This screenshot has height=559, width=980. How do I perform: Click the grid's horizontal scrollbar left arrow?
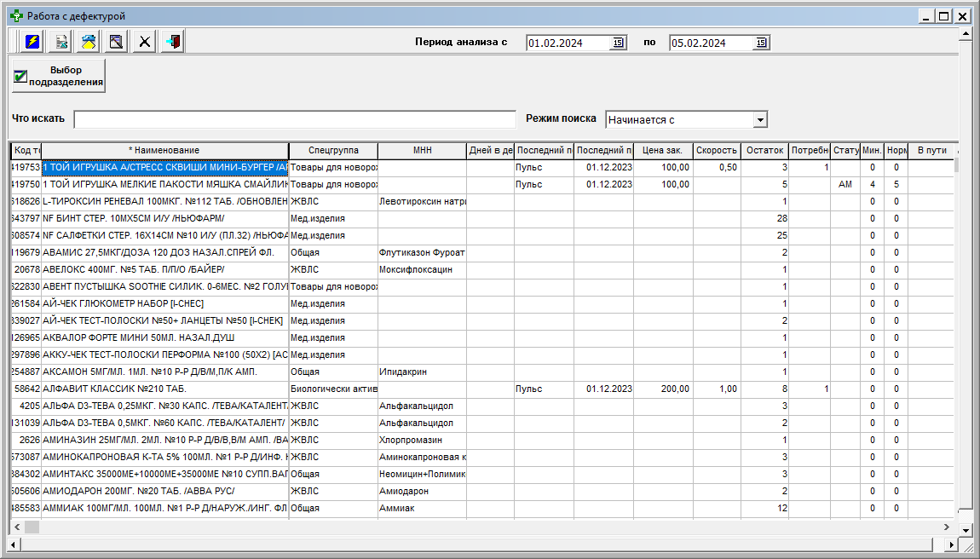(x=17, y=527)
